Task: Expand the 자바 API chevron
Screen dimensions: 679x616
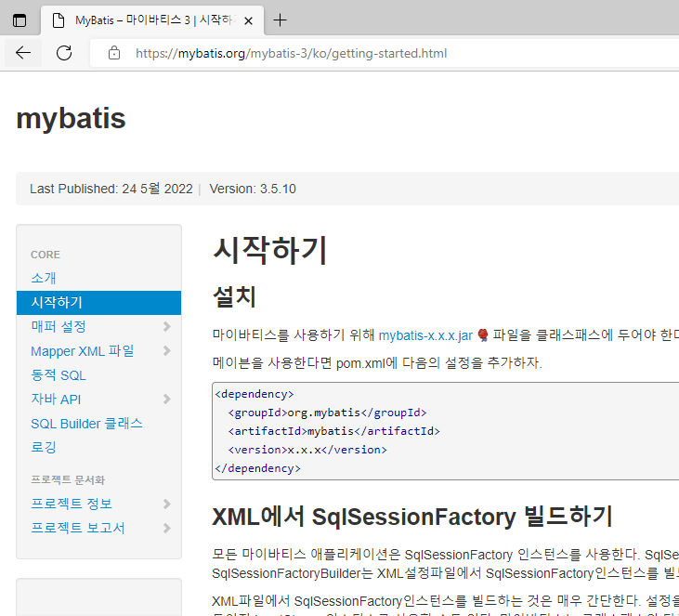Action: pos(166,399)
